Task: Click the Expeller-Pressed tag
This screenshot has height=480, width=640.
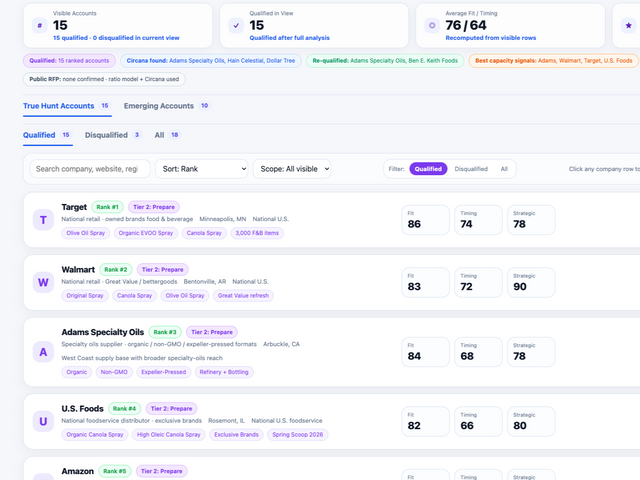Action: (164, 372)
